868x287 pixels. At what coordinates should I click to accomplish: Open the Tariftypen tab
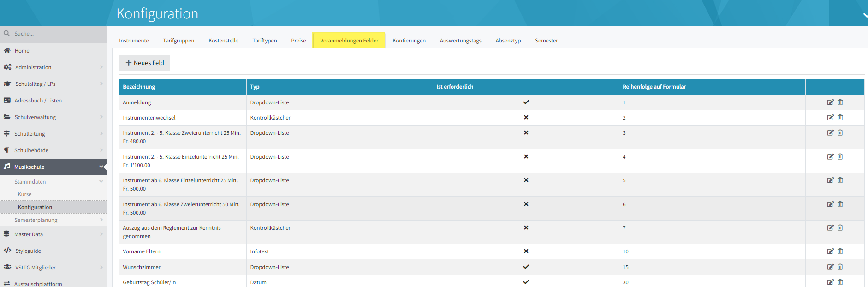pyautogui.click(x=265, y=41)
